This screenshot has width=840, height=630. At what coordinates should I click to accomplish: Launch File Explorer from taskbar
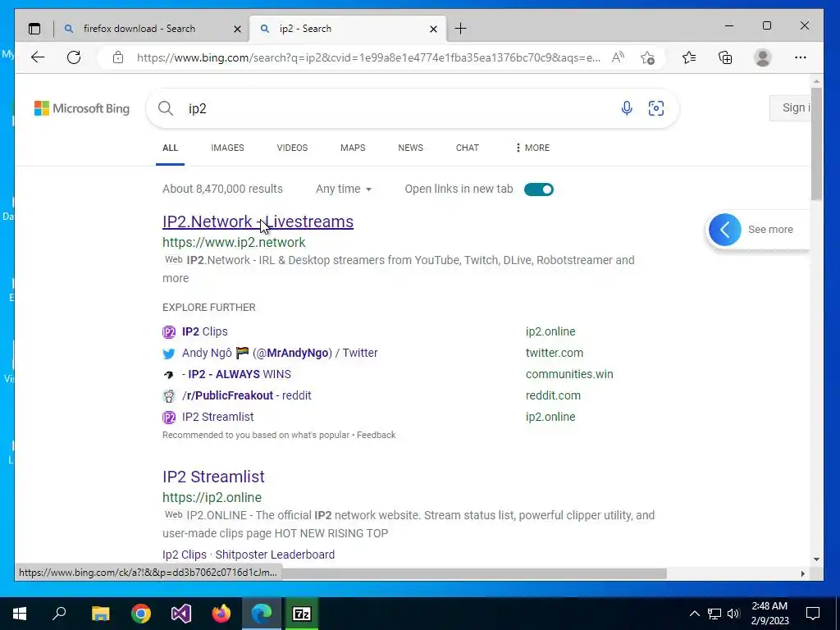pos(100,614)
